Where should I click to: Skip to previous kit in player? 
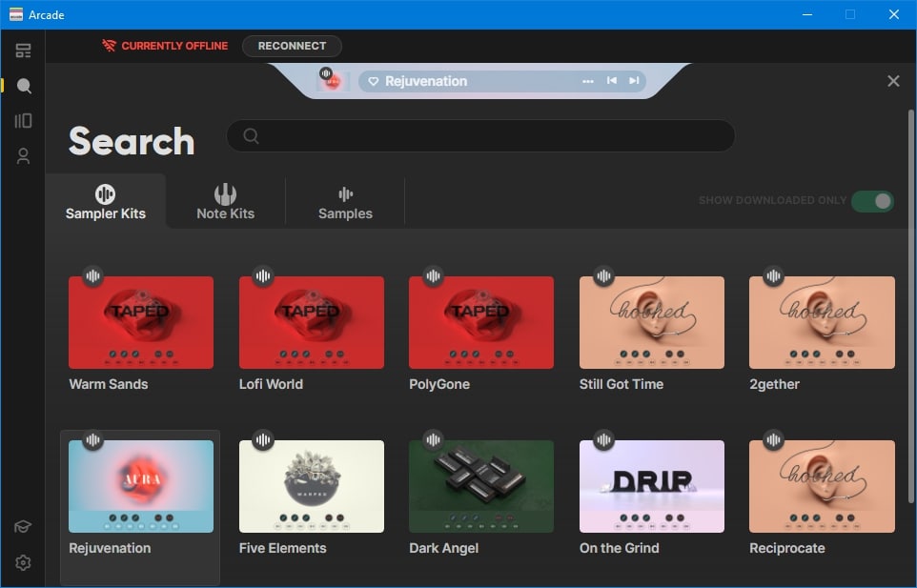pos(612,81)
